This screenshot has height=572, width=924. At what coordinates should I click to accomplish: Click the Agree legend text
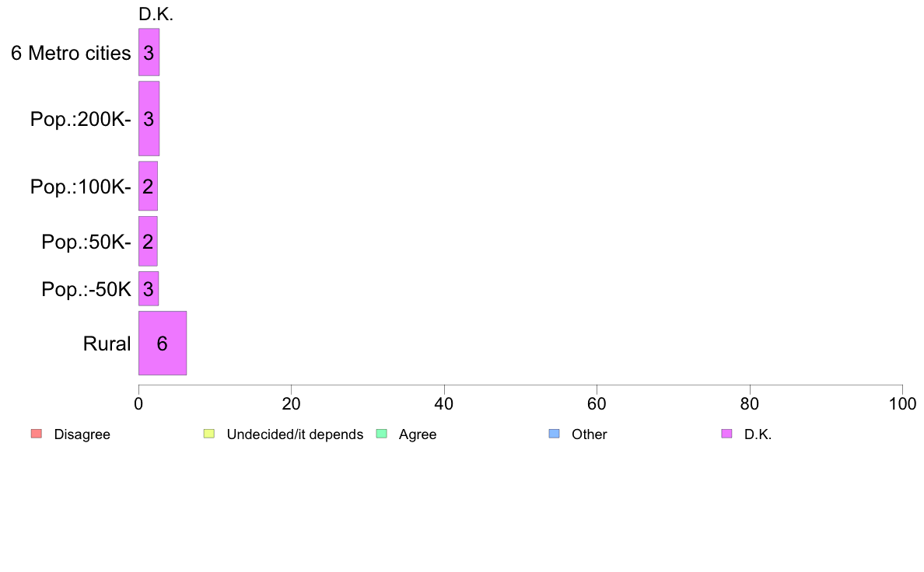click(418, 434)
